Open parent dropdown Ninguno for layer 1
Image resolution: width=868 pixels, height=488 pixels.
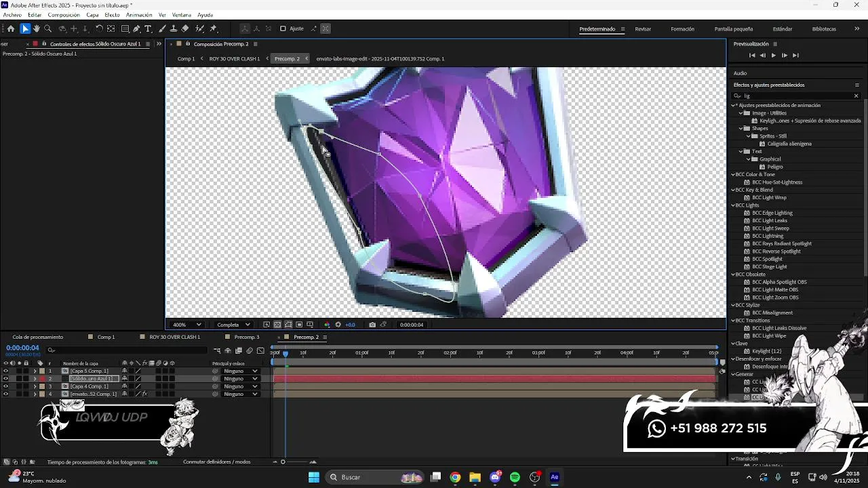tap(241, 371)
